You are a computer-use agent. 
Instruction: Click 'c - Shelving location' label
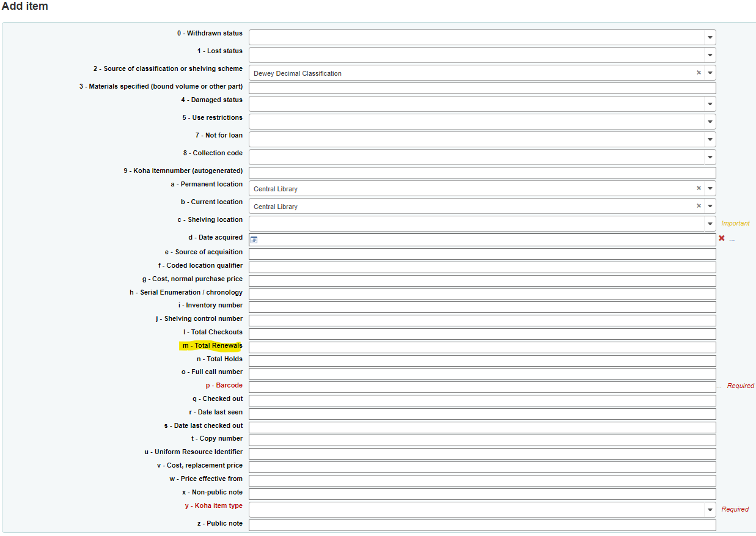click(210, 220)
